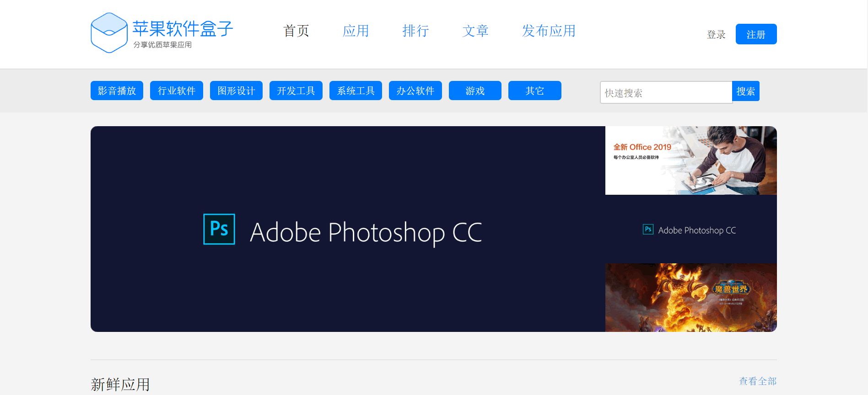Choose the 影音播放 category
The width and height of the screenshot is (868, 395).
pyautogui.click(x=117, y=91)
